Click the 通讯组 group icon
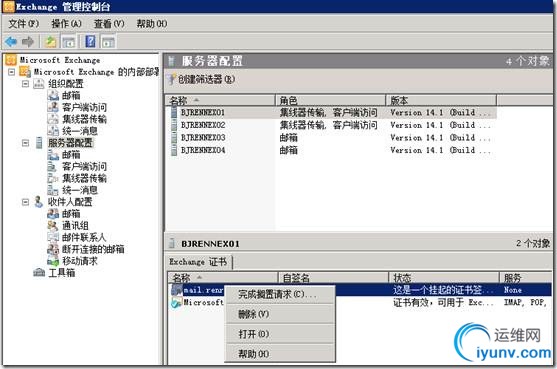The height and width of the screenshot is (369, 557). [x=53, y=226]
